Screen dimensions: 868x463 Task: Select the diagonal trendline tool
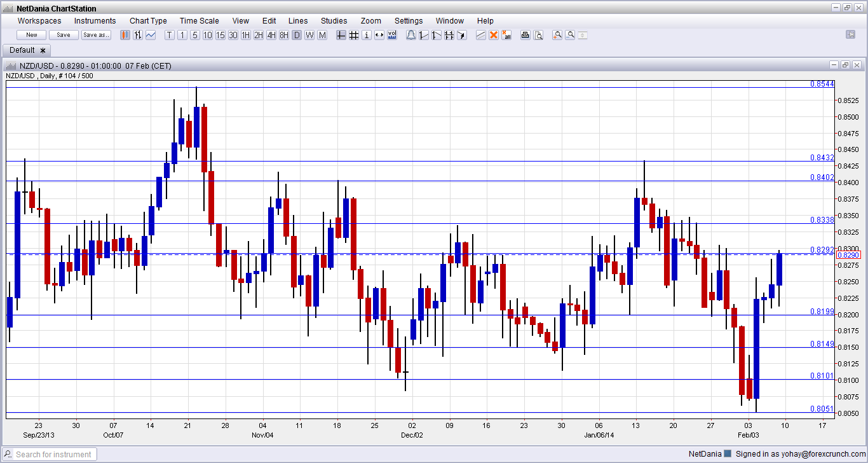481,35
